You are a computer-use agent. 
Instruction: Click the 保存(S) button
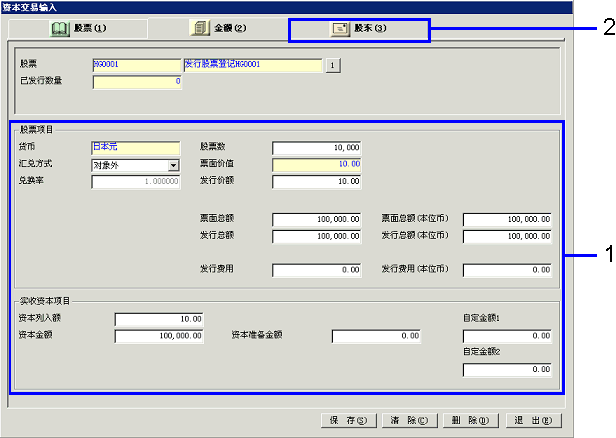click(348, 420)
